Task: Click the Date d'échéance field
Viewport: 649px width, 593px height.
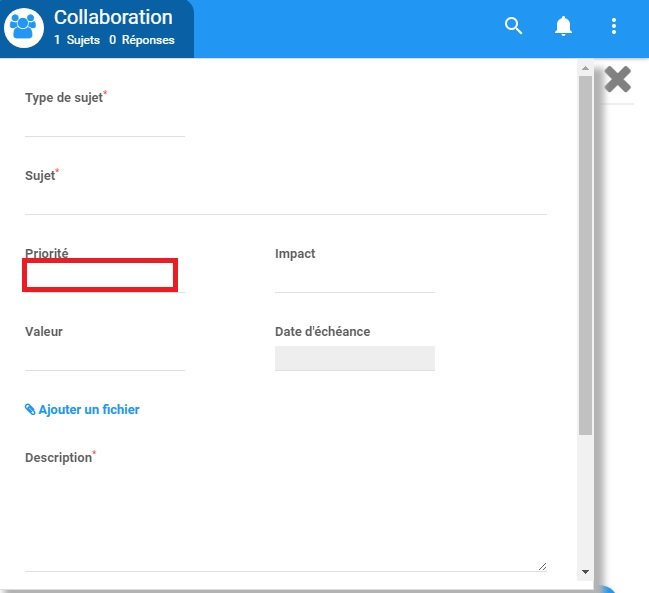Action: (x=355, y=358)
